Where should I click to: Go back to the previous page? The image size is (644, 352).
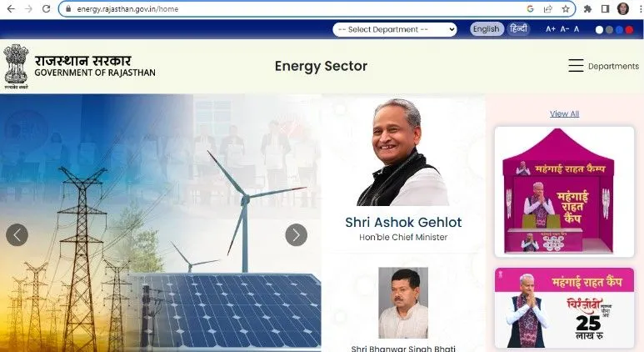11,8
